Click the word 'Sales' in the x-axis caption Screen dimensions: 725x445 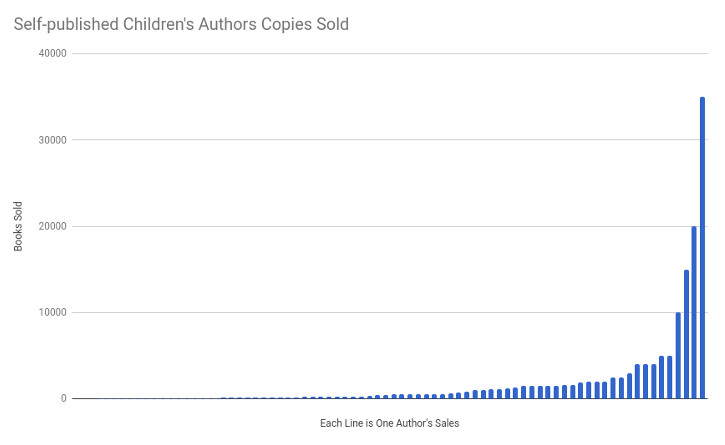point(447,423)
